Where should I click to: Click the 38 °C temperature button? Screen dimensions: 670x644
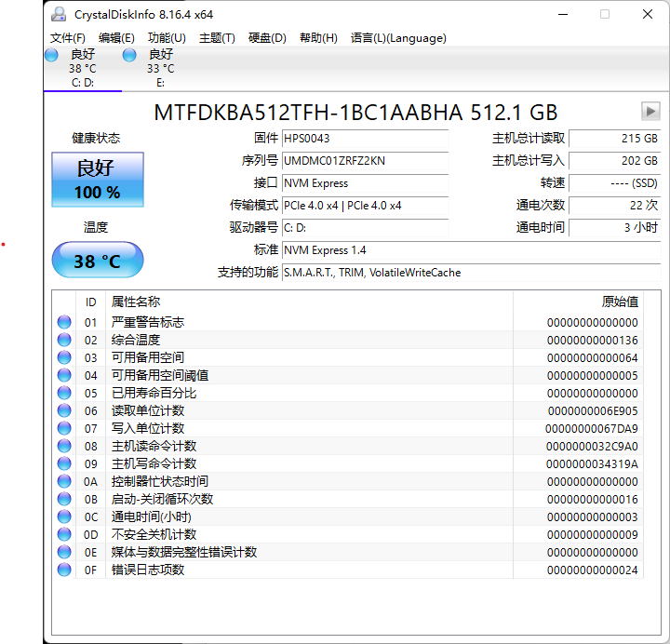(98, 260)
